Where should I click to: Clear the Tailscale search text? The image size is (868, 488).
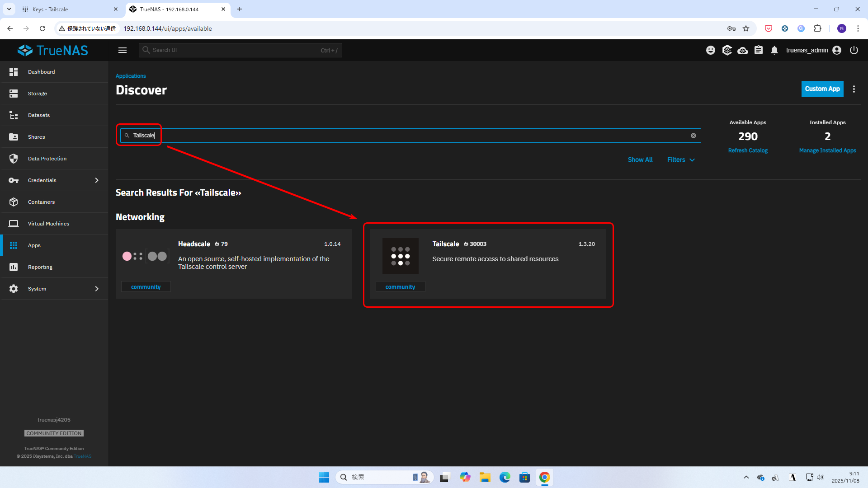click(x=693, y=136)
